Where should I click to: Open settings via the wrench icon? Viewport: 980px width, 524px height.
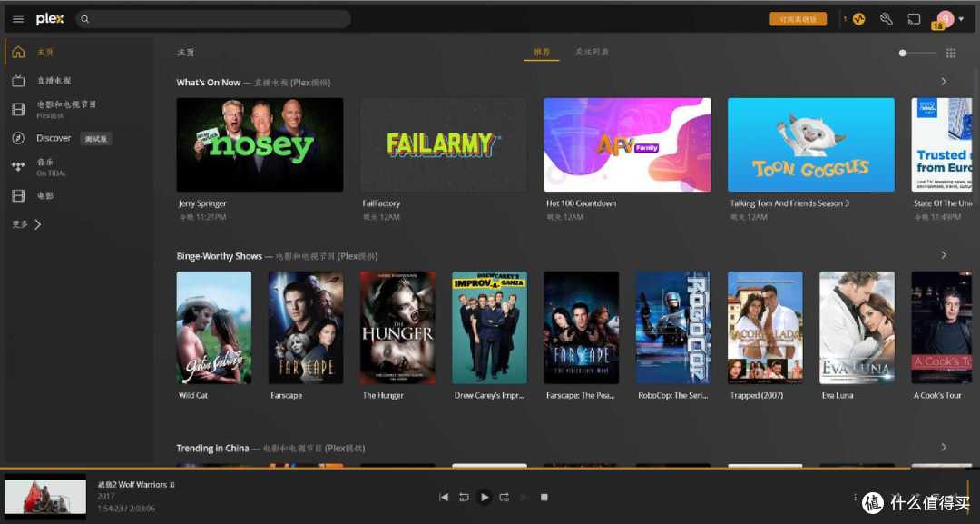[x=887, y=19]
